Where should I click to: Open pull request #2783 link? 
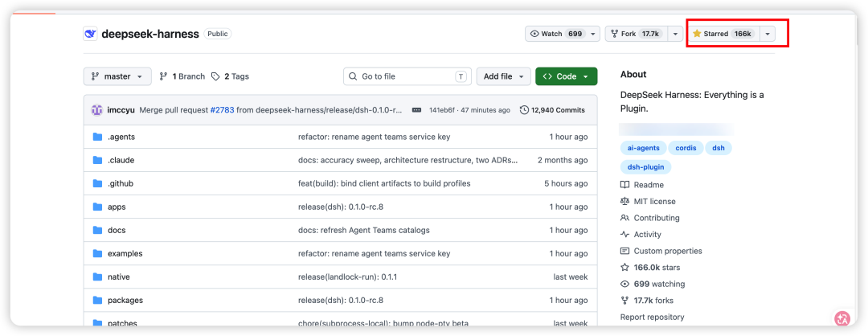click(x=222, y=110)
